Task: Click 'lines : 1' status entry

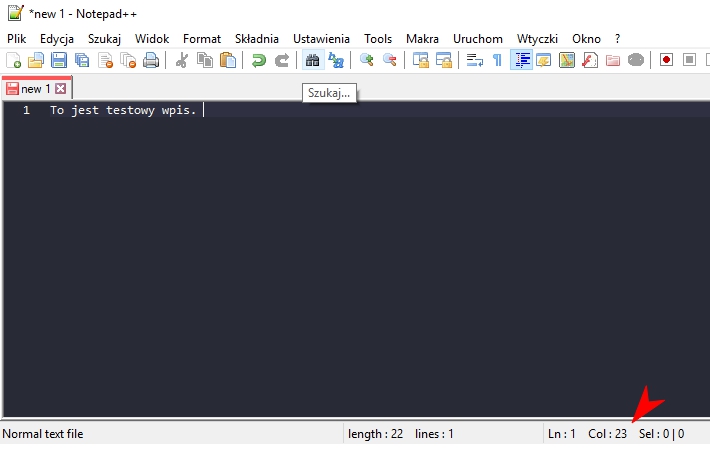Action: (x=434, y=434)
